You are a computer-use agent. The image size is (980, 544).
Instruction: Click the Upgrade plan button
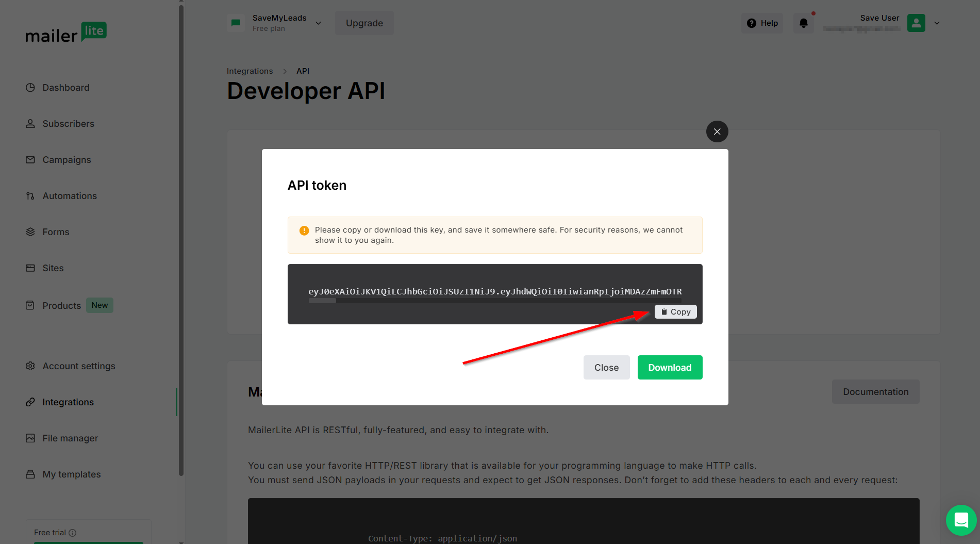(364, 23)
